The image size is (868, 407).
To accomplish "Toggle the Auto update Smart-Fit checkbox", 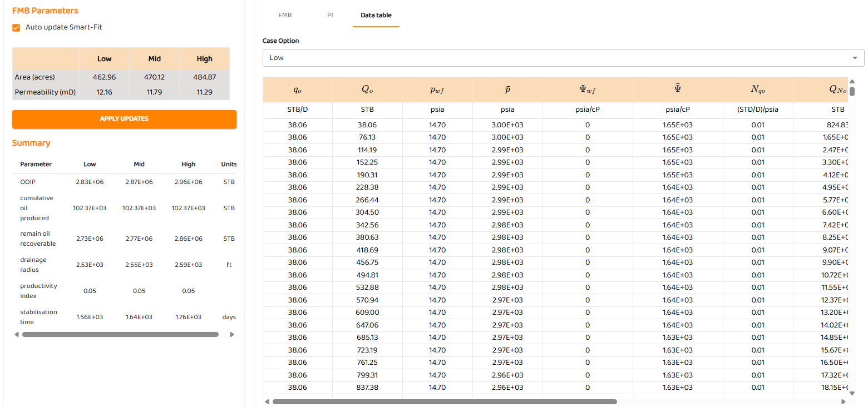I will pyautogui.click(x=17, y=27).
